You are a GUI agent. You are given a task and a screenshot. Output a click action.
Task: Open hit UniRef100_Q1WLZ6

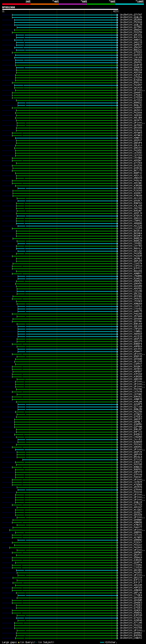pos(131,17)
